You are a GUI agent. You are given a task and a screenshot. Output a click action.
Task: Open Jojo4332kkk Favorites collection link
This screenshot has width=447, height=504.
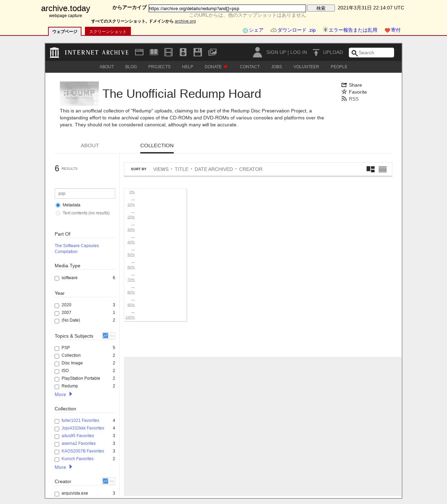point(83,428)
